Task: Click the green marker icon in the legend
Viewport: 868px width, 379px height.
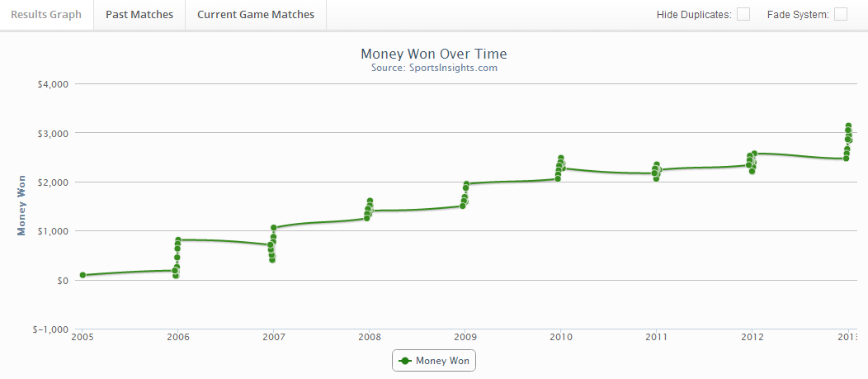Action: click(x=405, y=361)
